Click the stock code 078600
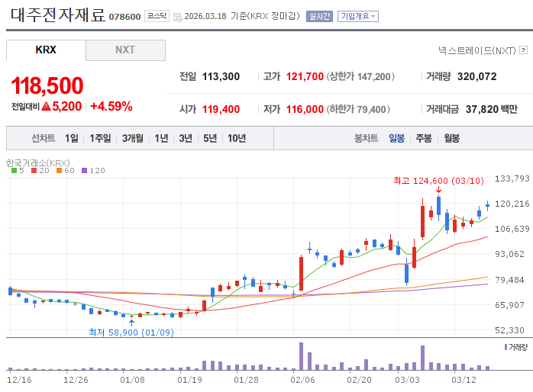The height and width of the screenshot is (392, 533). coord(124,17)
